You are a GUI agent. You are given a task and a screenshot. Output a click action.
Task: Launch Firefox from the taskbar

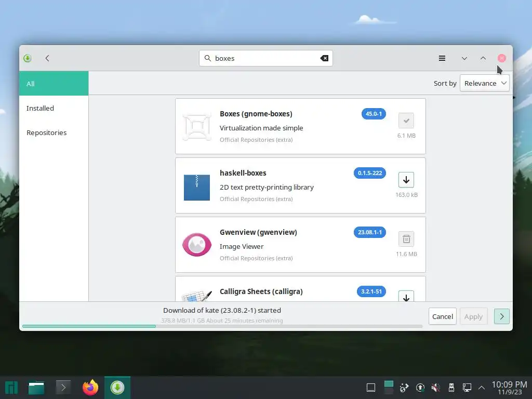pyautogui.click(x=90, y=388)
